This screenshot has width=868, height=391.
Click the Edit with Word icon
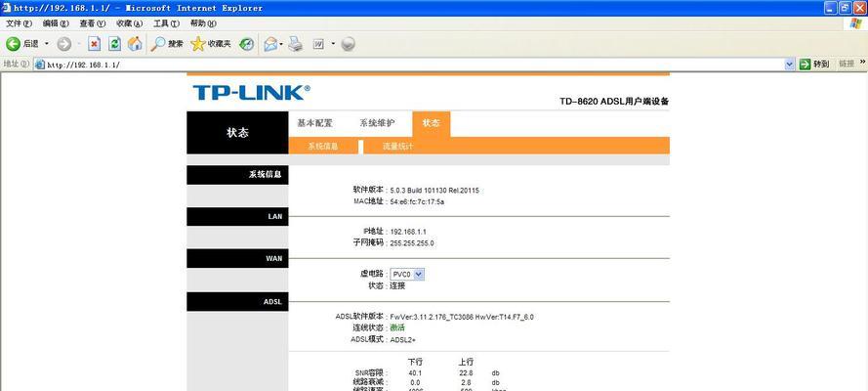[318, 44]
